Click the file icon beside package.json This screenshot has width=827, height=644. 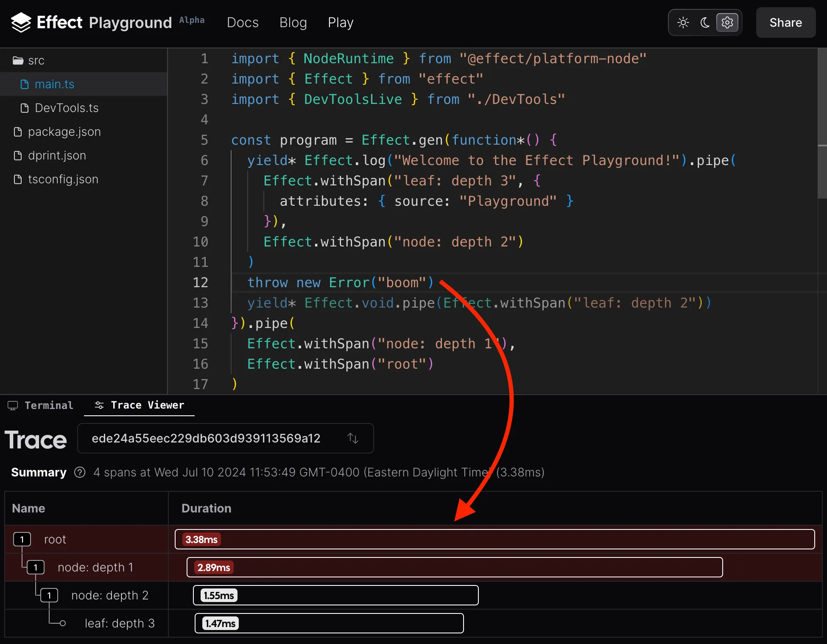[x=17, y=132]
